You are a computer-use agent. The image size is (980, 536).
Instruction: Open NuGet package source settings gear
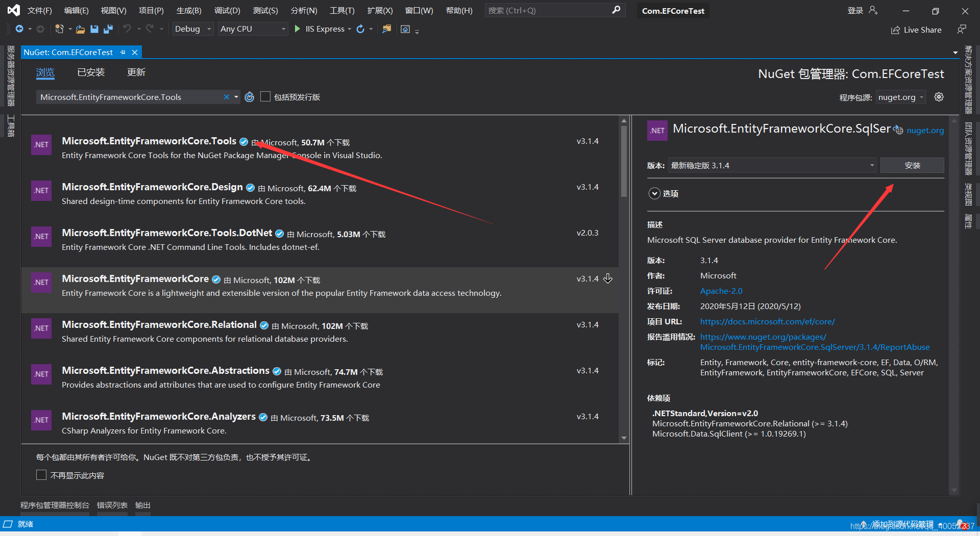(x=939, y=97)
